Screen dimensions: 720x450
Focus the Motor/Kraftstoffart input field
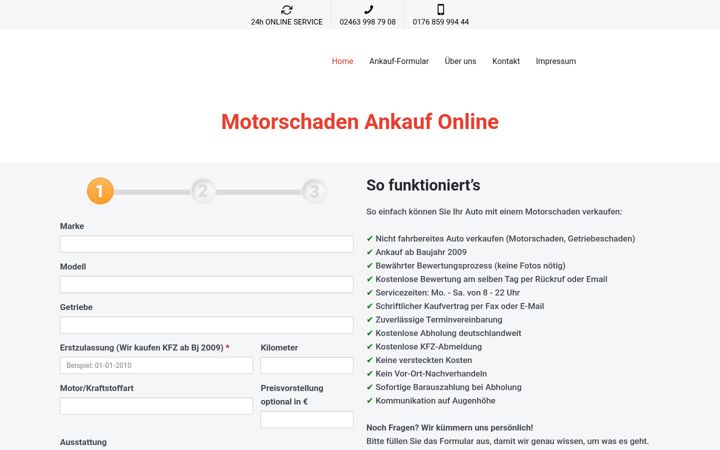(156, 406)
